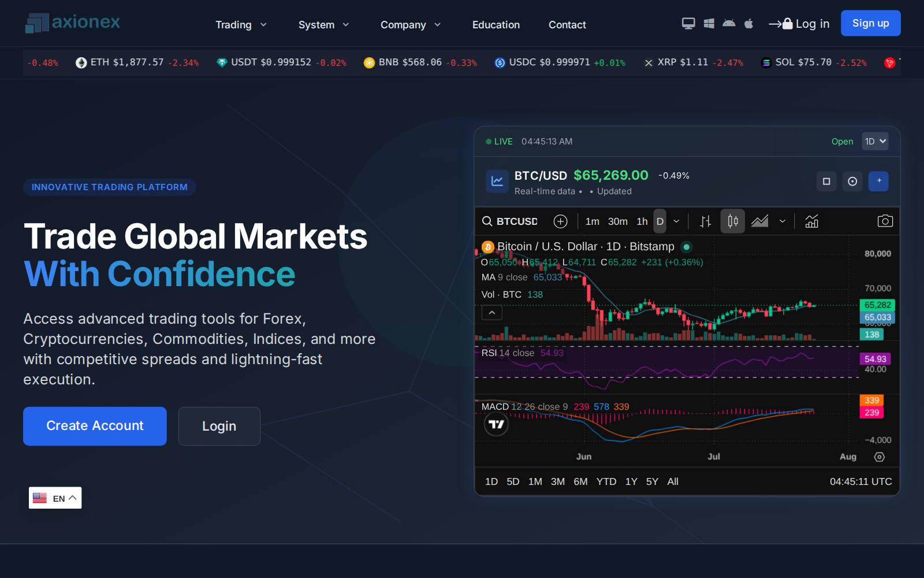Click the blue plus button in widget header
924x578 pixels.
879,181
